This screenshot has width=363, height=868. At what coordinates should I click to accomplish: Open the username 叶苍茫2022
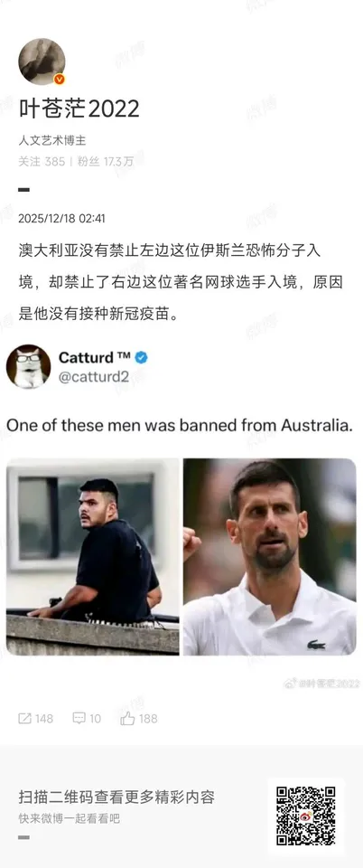coord(79,109)
